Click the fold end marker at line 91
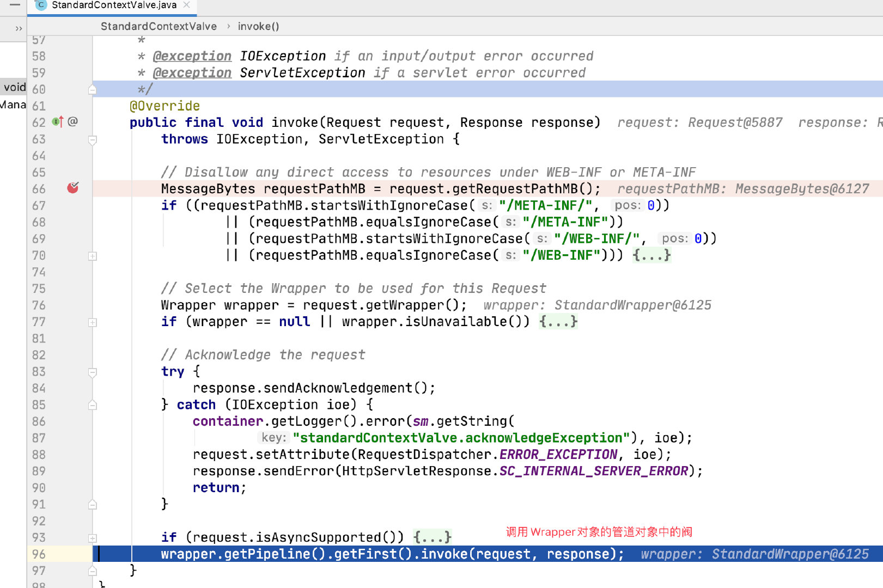 [93, 505]
